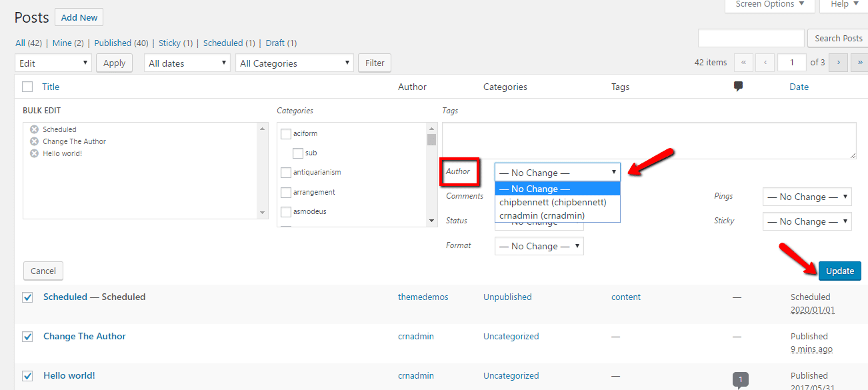Click the Categories list scrollbar
868x390 pixels.
(430, 138)
